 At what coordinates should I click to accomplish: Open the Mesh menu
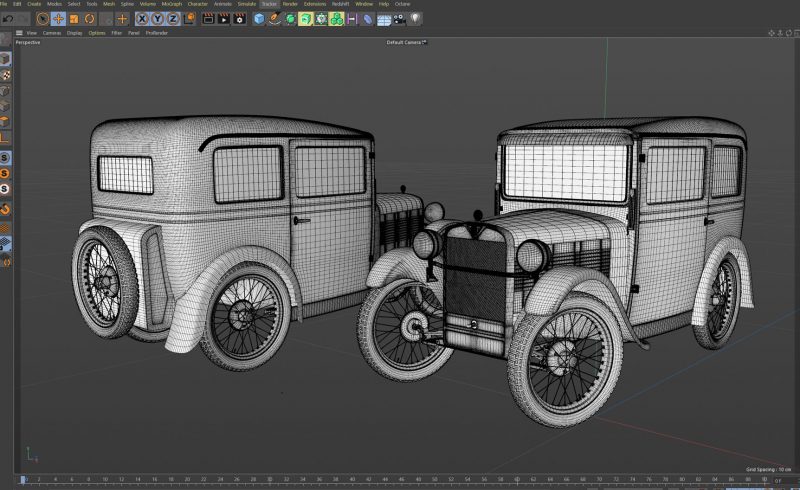pos(109,4)
